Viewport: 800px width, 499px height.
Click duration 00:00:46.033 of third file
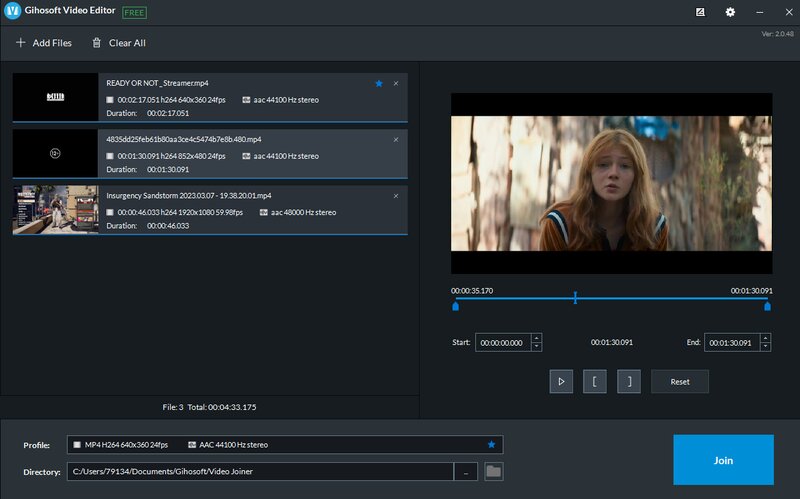click(x=168, y=226)
